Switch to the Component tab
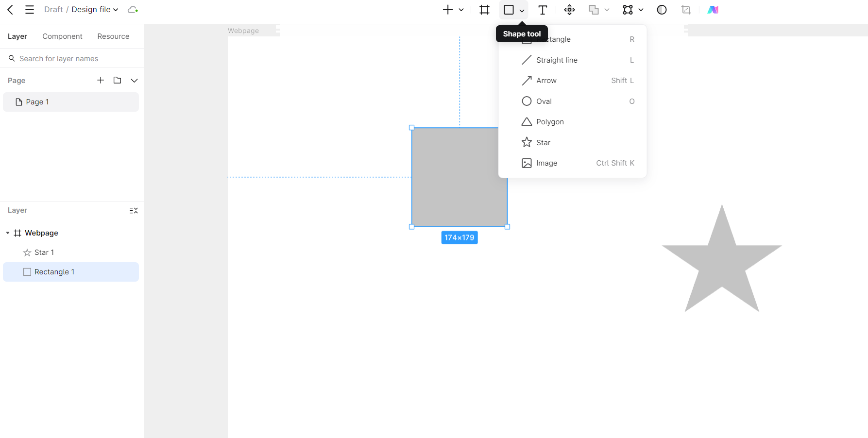This screenshot has width=868, height=438. 62,36
